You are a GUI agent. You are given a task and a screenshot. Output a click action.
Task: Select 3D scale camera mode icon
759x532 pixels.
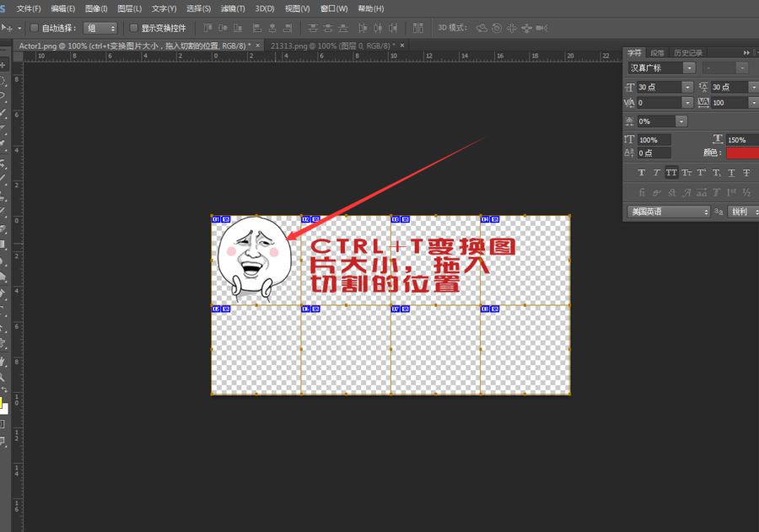point(541,28)
